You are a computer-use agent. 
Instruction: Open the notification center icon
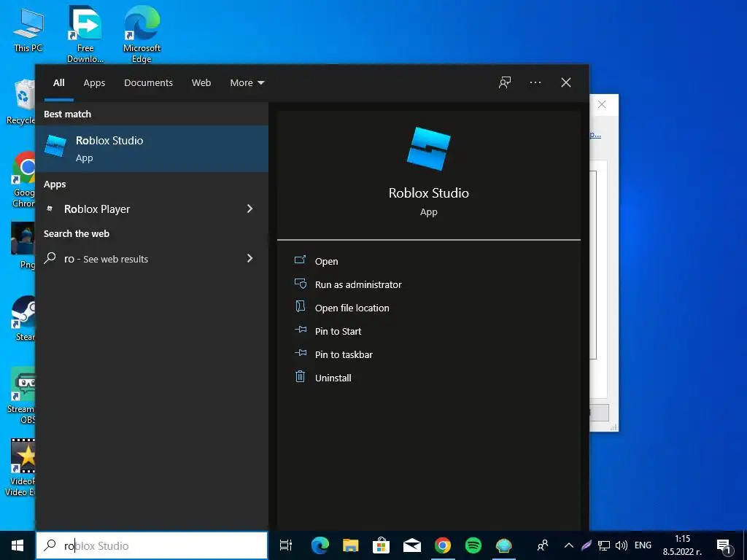(x=724, y=545)
